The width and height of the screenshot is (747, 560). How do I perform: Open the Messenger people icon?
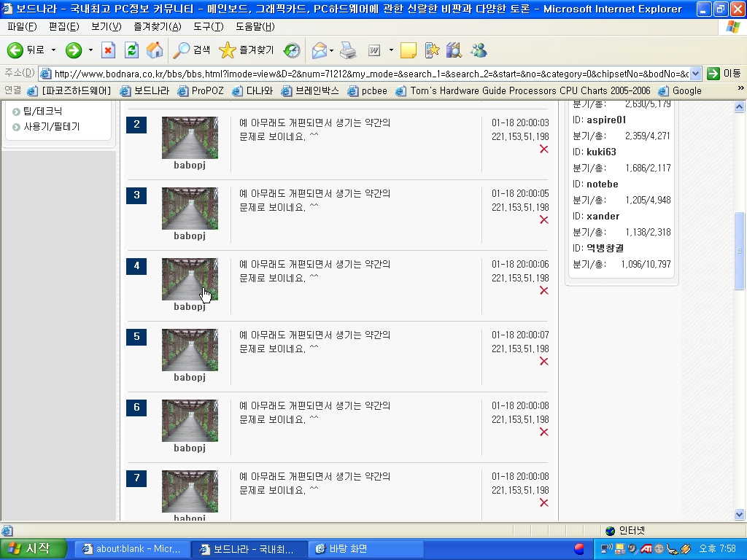479,50
